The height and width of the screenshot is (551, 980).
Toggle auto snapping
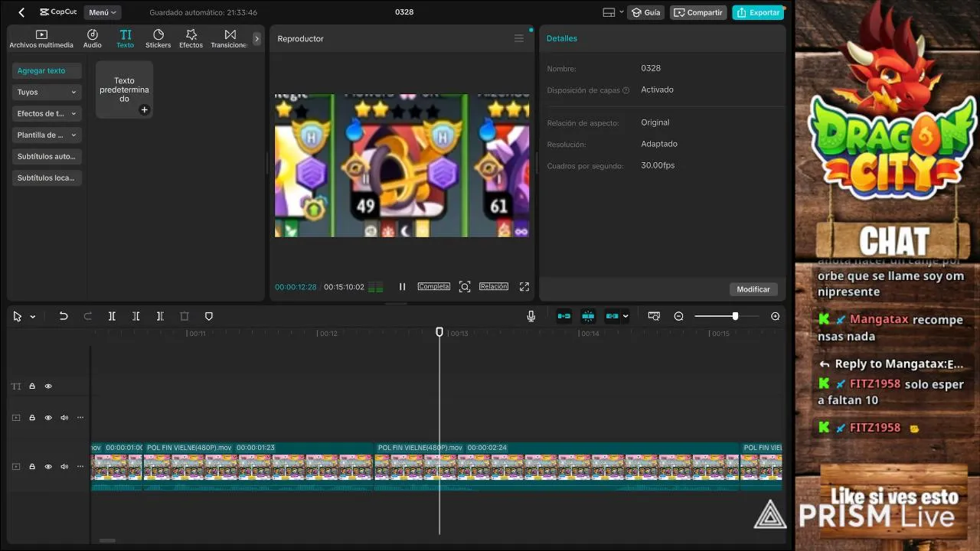589,316
